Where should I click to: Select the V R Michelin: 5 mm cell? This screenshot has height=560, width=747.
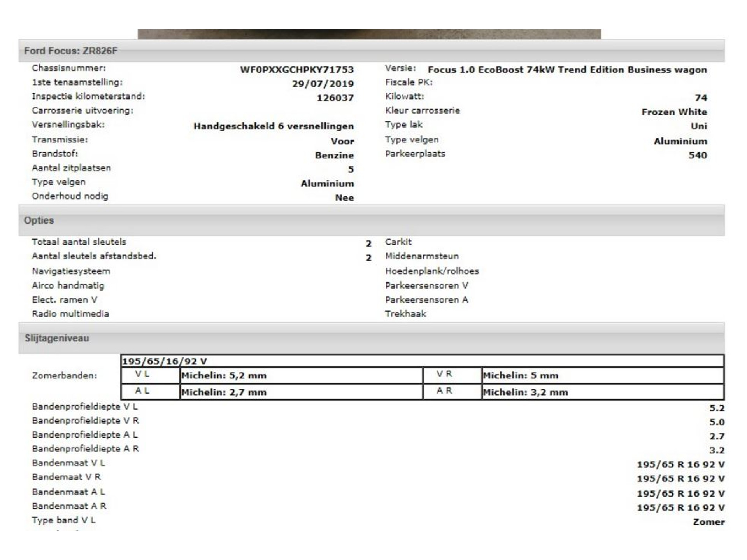tap(603, 376)
